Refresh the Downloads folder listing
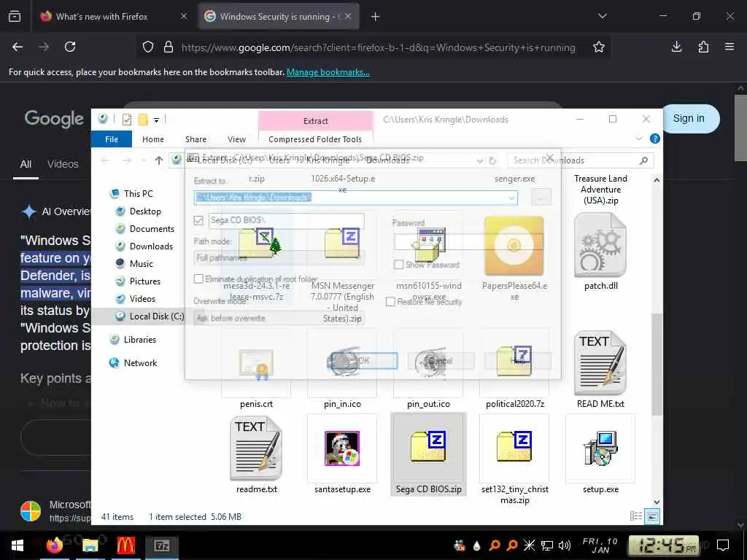Viewport: 747px width, 560px height. coord(492,160)
